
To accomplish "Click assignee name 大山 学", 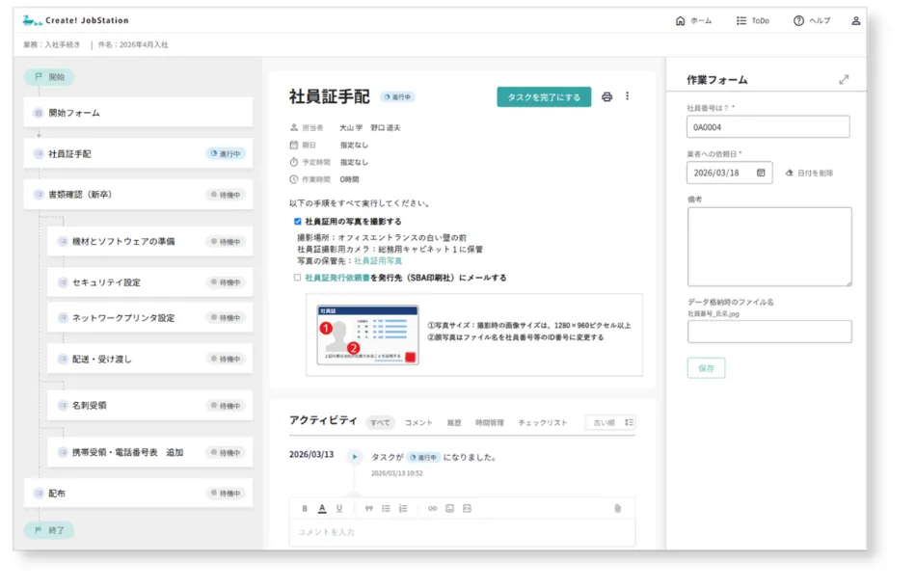I will coord(351,127).
